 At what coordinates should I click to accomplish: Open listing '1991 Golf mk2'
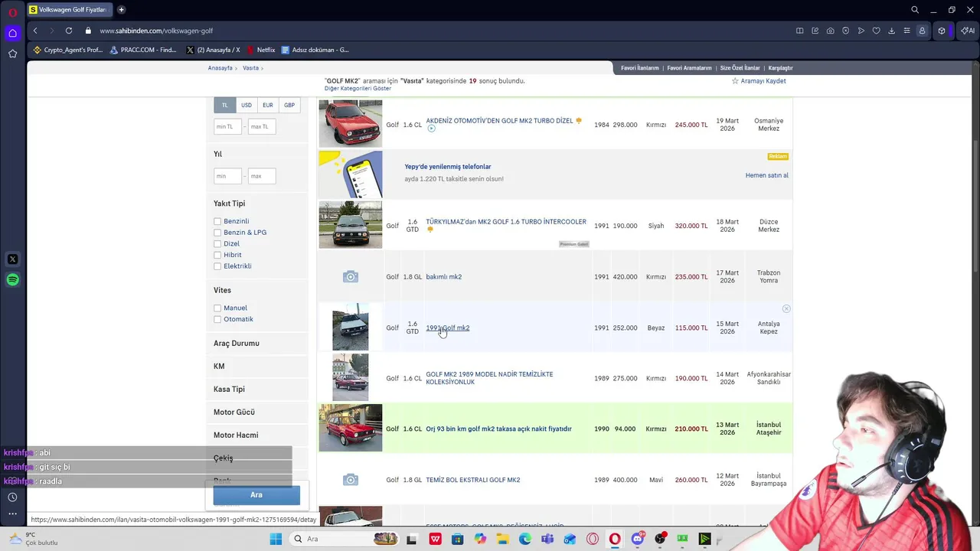pos(448,328)
